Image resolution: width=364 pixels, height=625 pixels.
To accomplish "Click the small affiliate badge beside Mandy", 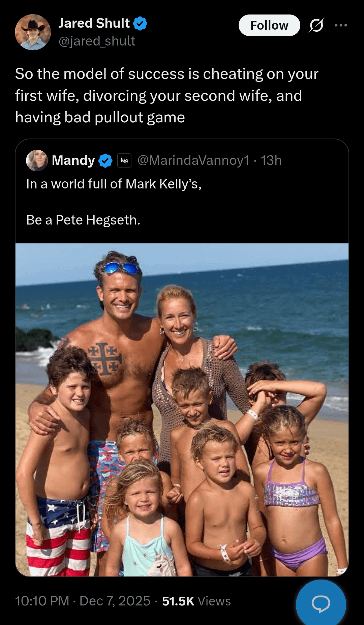I will pyautogui.click(x=124, y=160).
